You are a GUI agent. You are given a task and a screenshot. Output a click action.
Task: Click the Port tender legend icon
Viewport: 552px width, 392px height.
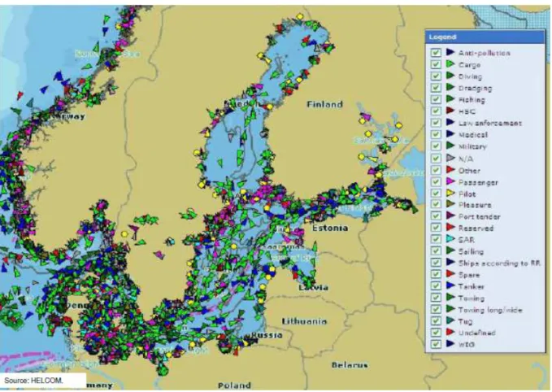point(450,216)
